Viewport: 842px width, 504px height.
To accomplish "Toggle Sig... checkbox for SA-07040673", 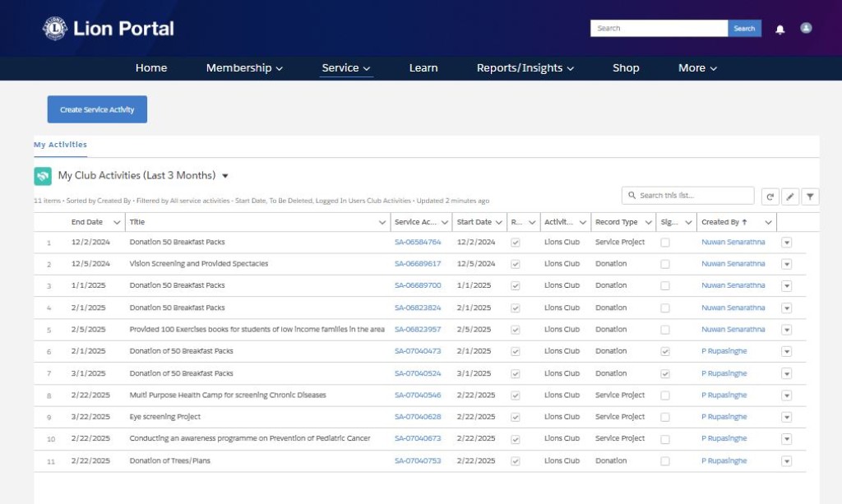I will coord(665,439).
